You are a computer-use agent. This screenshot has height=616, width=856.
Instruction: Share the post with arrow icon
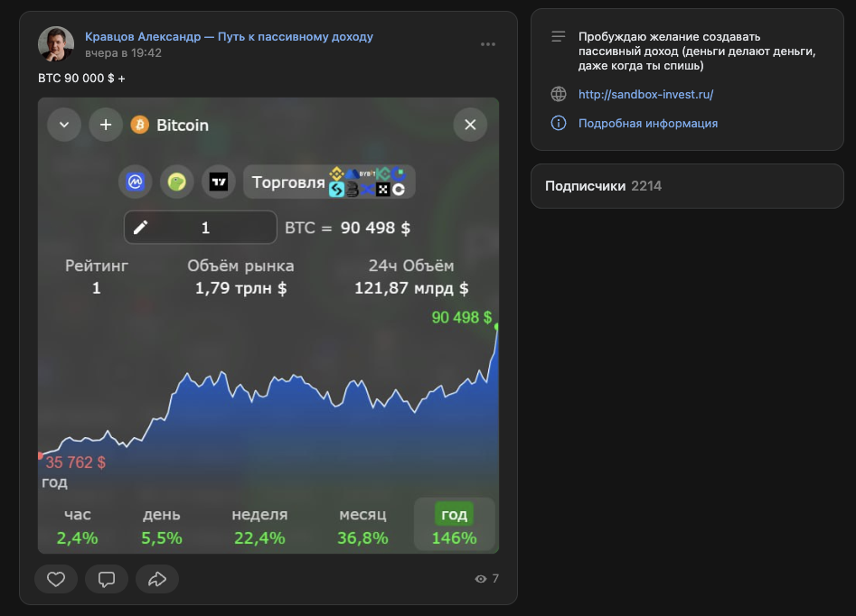tap(157, 579)
